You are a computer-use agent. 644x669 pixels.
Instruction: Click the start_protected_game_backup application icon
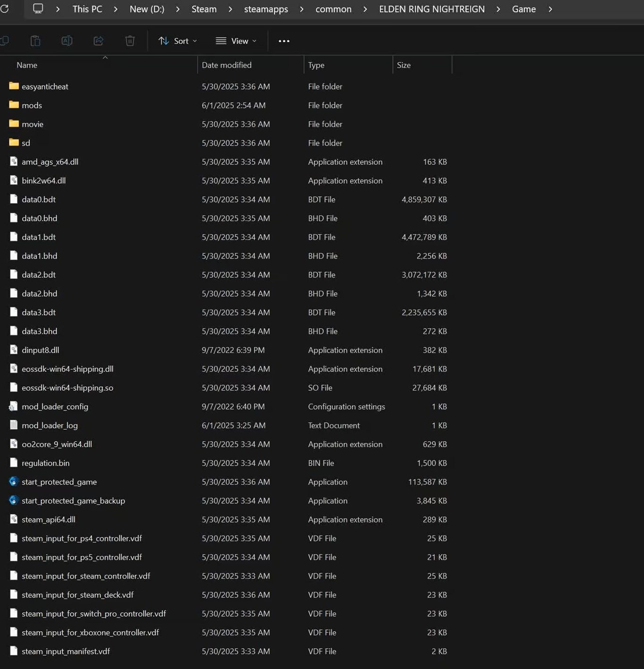pyautogui.click(x=14, y=501)
